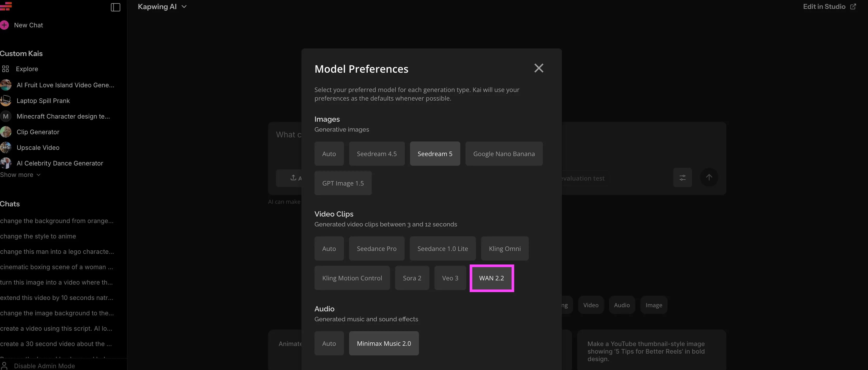868x370 pixels.
Task: Switch to the Audio filter tab
Action: coord(622,305)
